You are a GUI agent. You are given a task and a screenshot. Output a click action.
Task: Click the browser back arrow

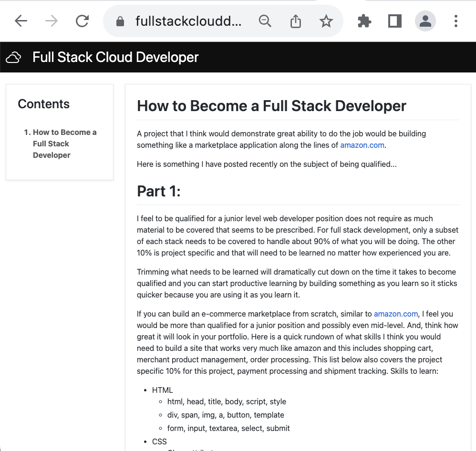(21, 21)
